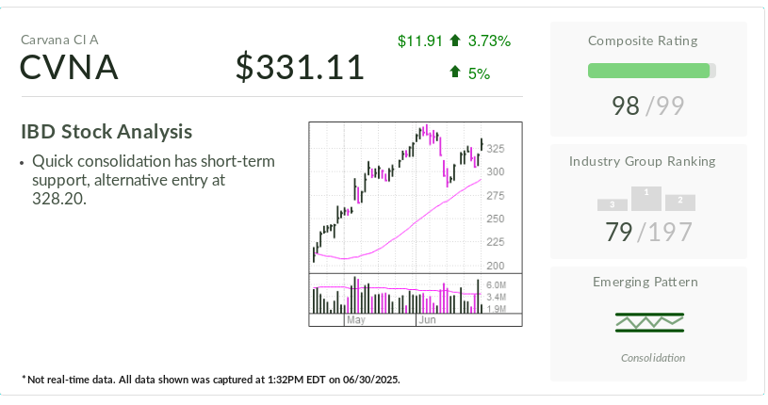Click the Consolidation pattern icon

pyautogui.click(x=649, y=322)
